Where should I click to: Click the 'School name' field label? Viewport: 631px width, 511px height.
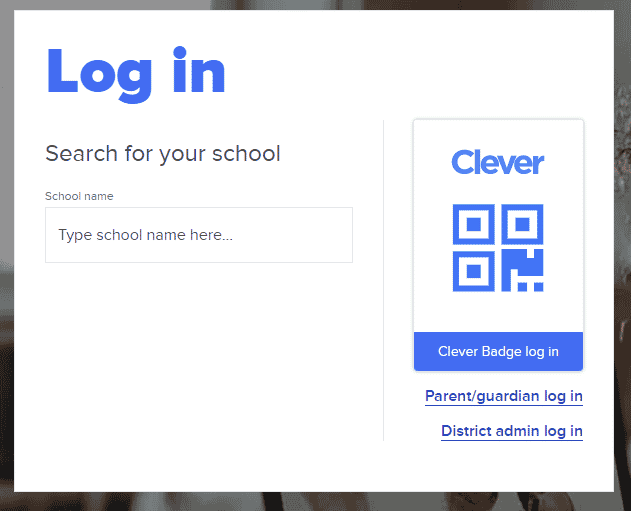pyautogui.click(x=79, y=196)
